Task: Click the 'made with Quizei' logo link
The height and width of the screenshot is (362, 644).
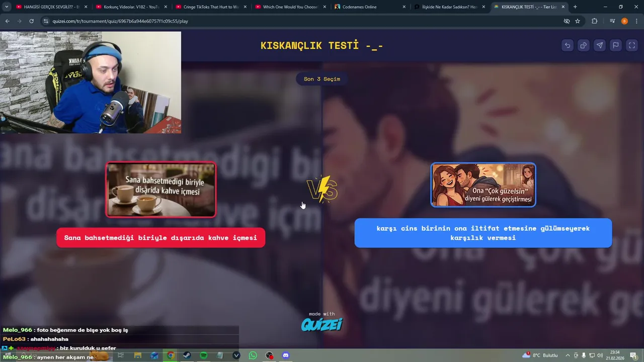Action: pos(322,322)
